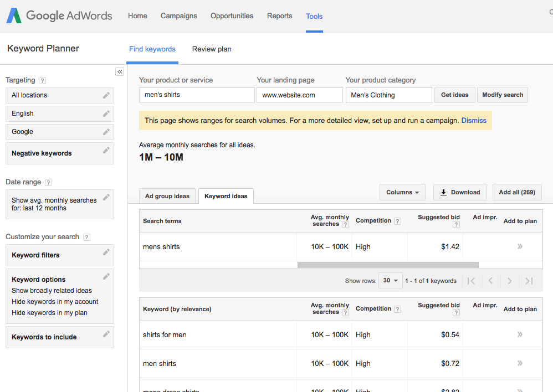Click 'Hide keywords in my plan' option
The width and height of the screenshot is (553, 392).
click(49, 313)
